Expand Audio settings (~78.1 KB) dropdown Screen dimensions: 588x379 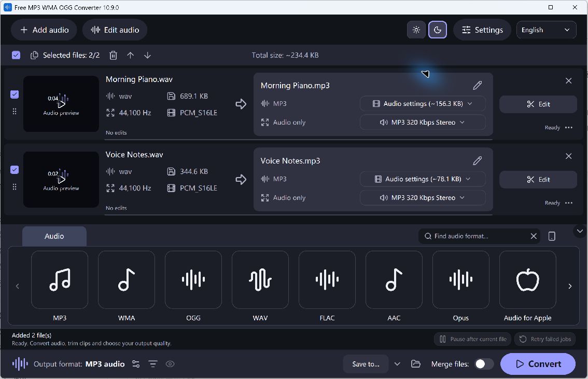click(x=423, y=179)
